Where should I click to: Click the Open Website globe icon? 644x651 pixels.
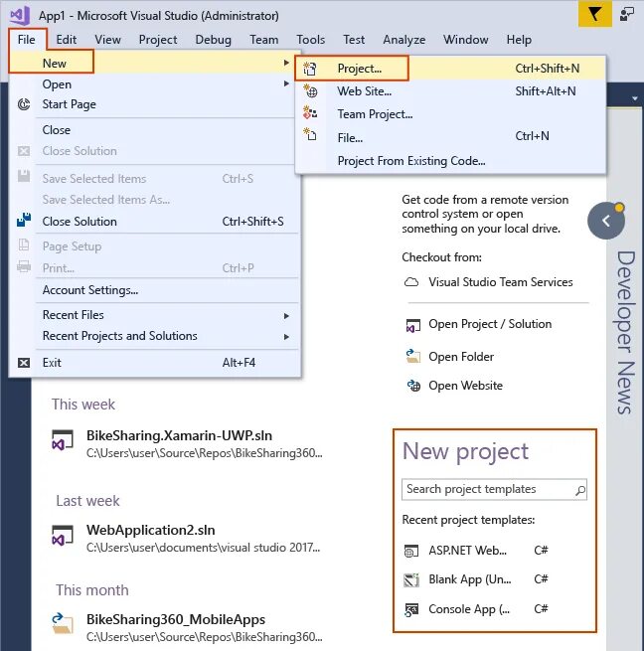pos(413,386)
